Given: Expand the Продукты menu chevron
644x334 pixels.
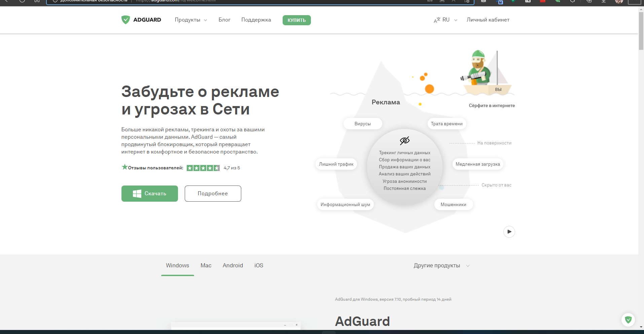Looking at the screenshot, I should click(205, 20).
